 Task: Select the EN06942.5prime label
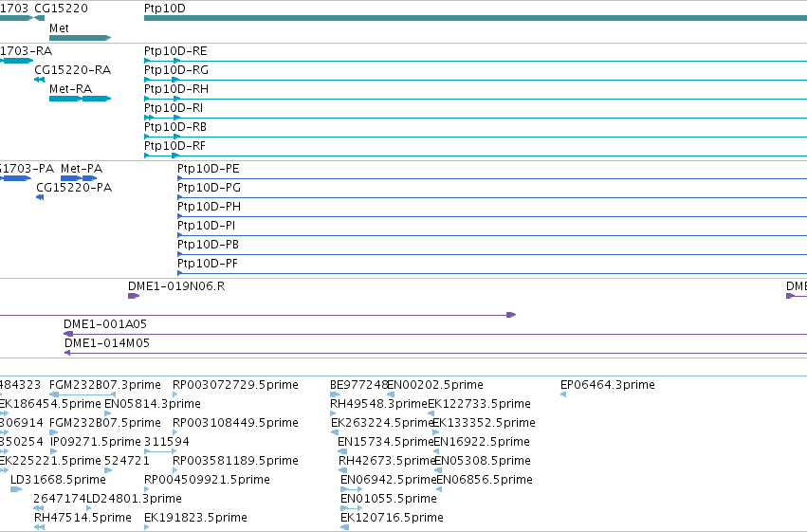click(x=389, y=480)
